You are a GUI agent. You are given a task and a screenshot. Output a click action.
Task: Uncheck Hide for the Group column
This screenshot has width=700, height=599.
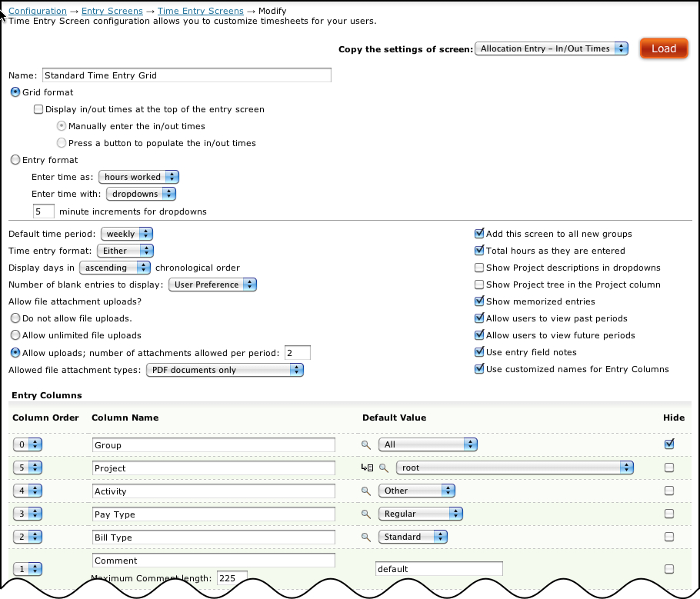tap(668, 444)
